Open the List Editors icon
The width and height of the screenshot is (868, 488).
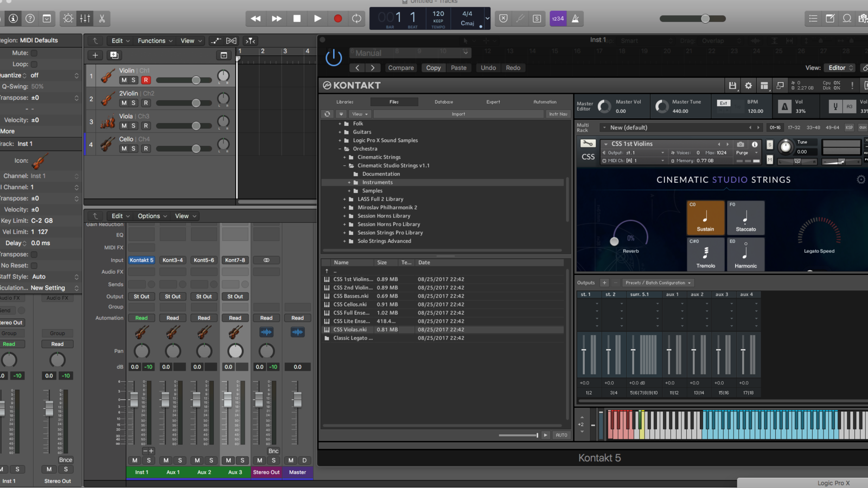pos(813,18)
